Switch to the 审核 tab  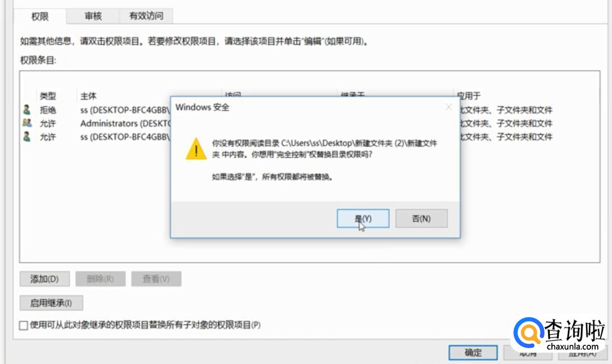click(x=93, y=16)
